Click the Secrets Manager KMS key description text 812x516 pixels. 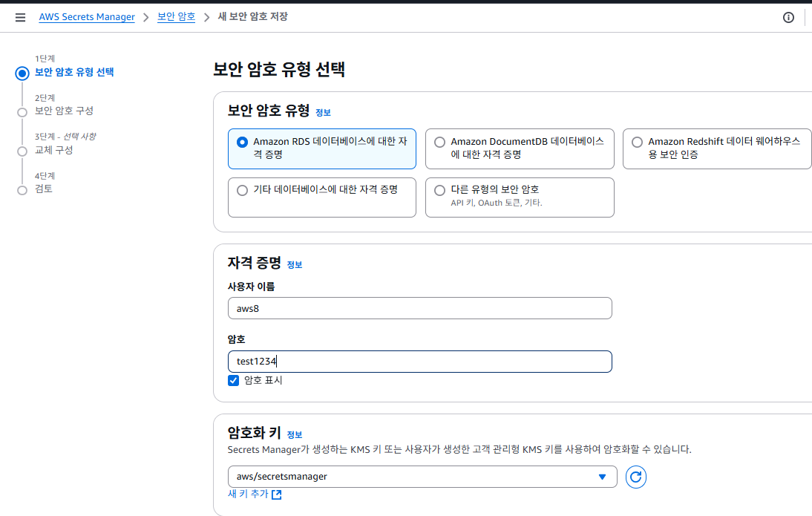pos(459,450)
